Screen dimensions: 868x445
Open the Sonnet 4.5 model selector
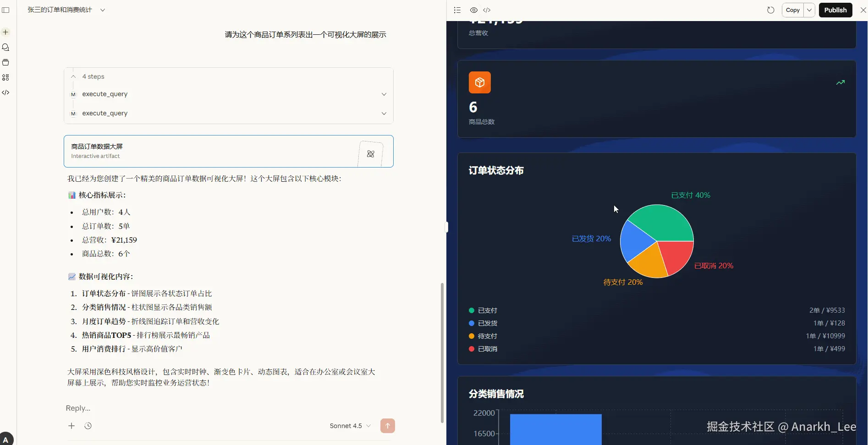pyautogui.click(x=350, y=426)
